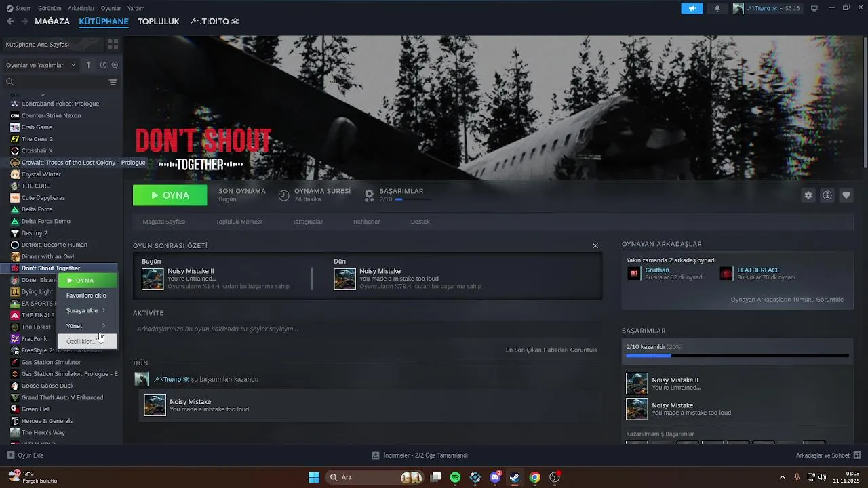
Task: Open Discord from the taskbar
Action: pos(495,477)
